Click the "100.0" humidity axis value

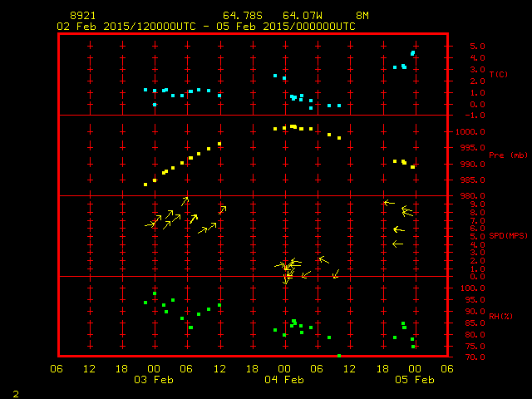pyautogui.click(x=473, y=288)
